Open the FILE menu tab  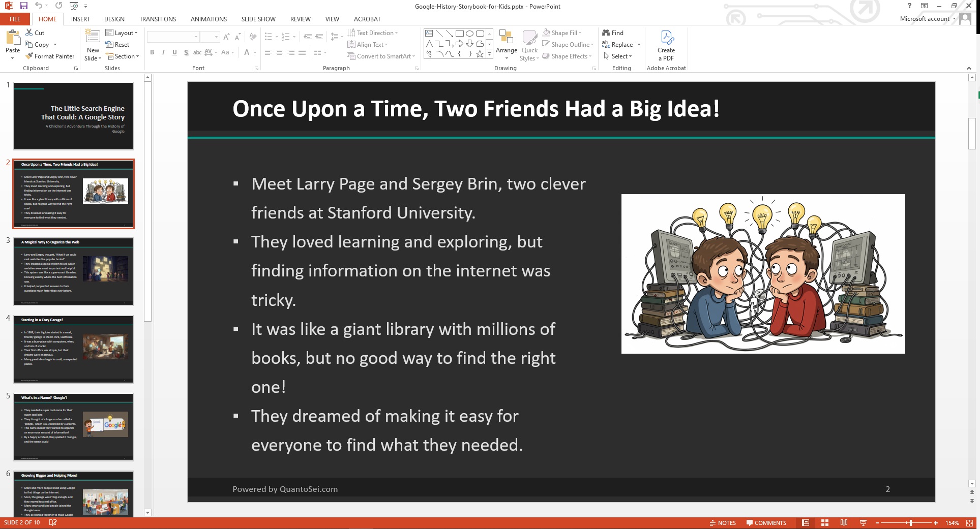coord(15,19)
